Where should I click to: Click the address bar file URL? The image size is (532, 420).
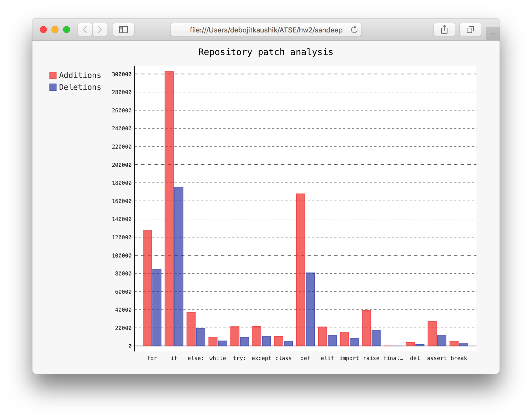pos(266,30)
